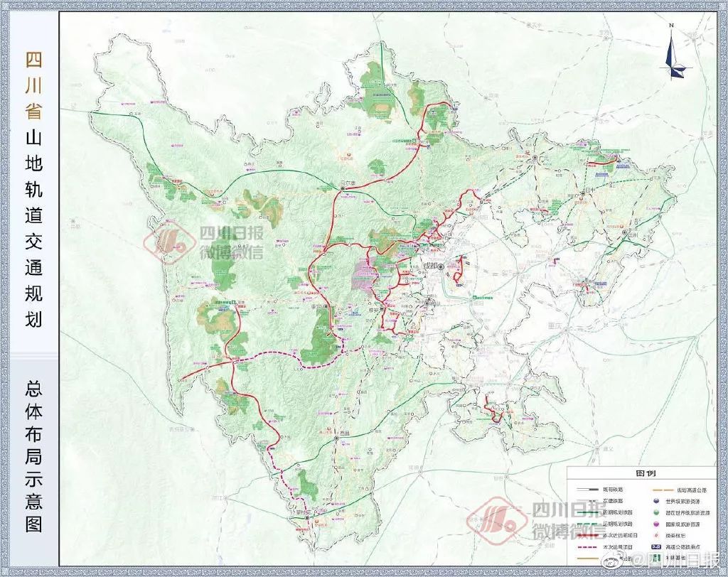The width and height of the screenshot is (728, 577).
Task: Click the magenta sphere symbol in legend
Action: click(656, 524)
